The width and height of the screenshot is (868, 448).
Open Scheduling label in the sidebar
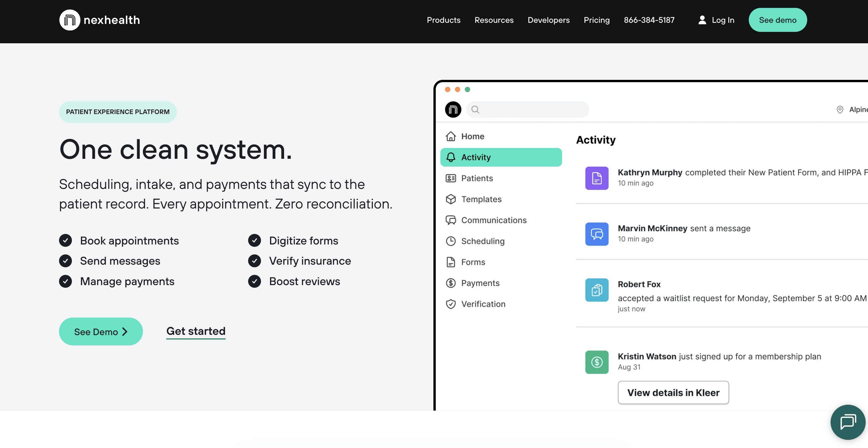click(x=483, y=241)
